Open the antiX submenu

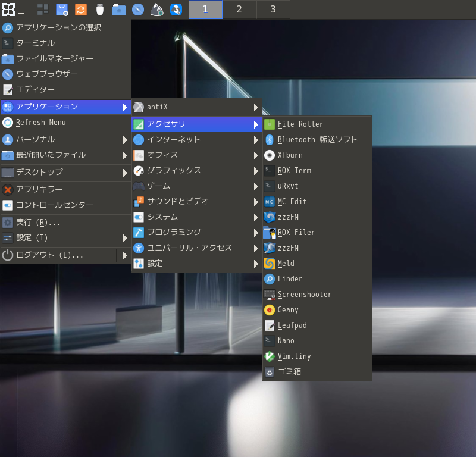tap(157, 107)
